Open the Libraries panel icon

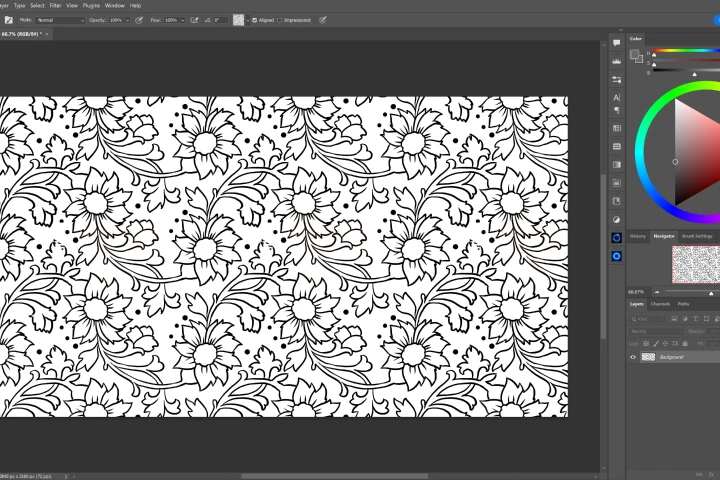tap(617, 183)
